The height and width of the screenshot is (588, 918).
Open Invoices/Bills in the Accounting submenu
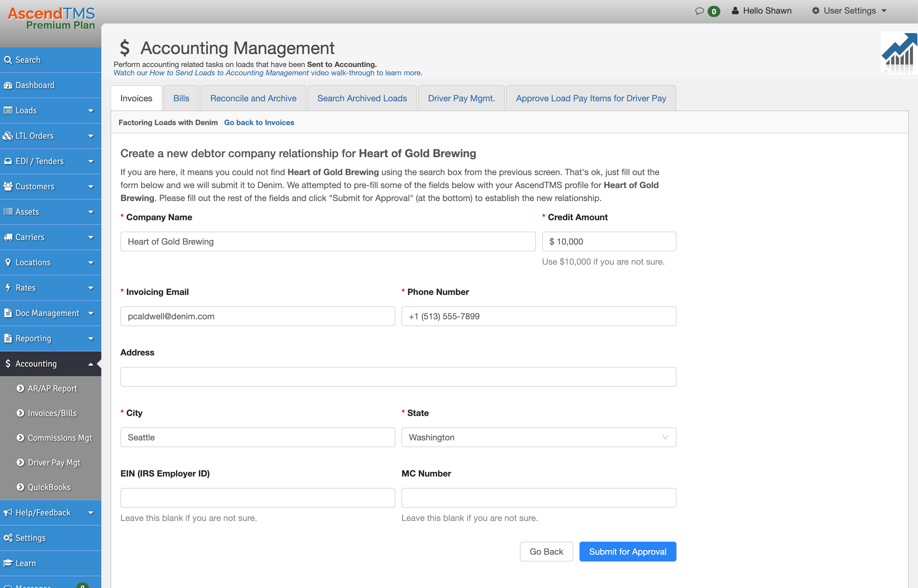52,413
